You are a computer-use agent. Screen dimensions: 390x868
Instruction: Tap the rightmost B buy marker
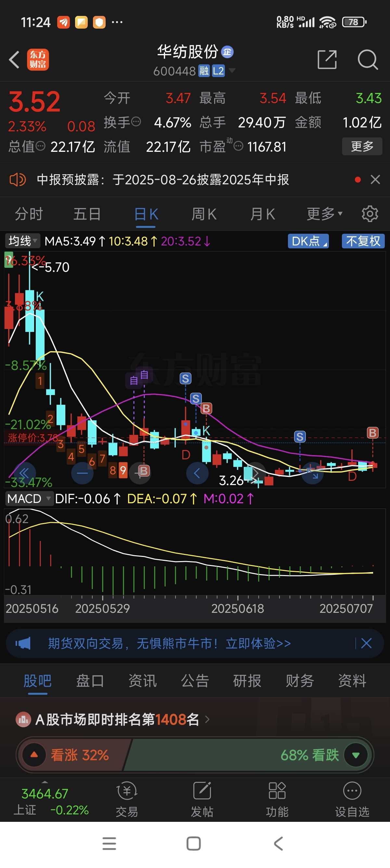pos(372,433)
